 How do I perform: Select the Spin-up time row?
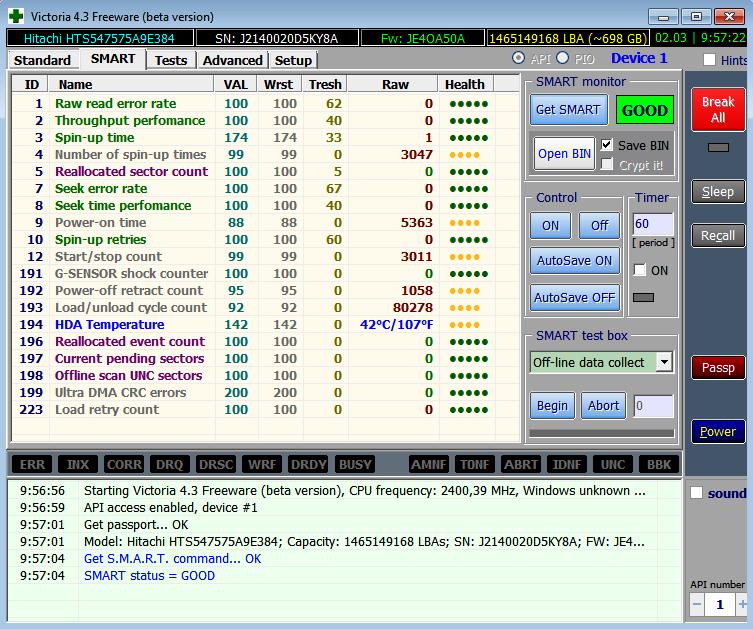tap(266, 137)
